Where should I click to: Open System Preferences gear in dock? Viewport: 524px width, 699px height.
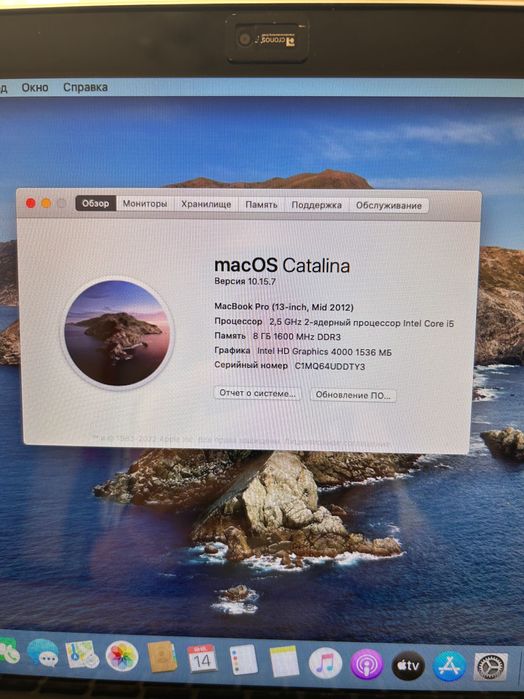491,667
